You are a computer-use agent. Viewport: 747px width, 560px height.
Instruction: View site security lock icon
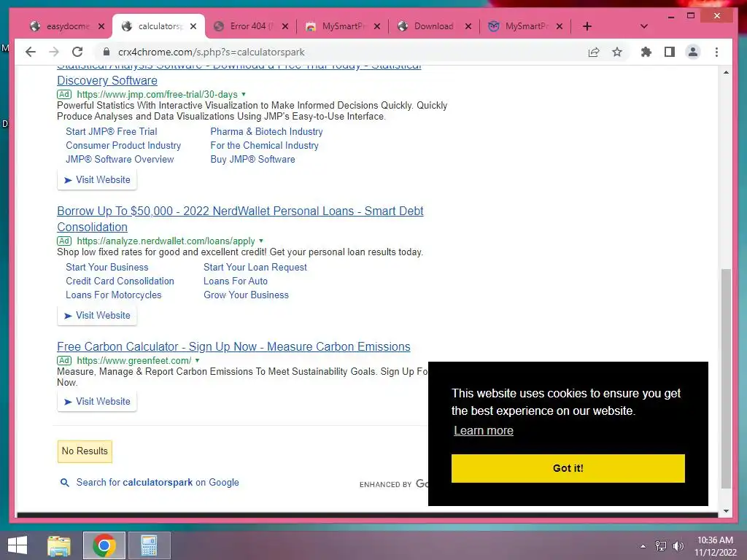[x=107, y=52]
